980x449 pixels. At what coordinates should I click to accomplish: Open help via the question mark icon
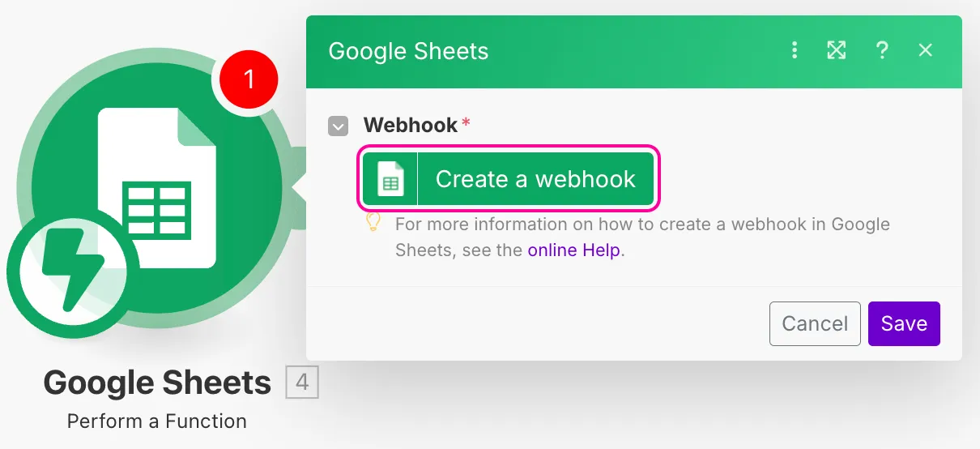click(x=882, y=51)
